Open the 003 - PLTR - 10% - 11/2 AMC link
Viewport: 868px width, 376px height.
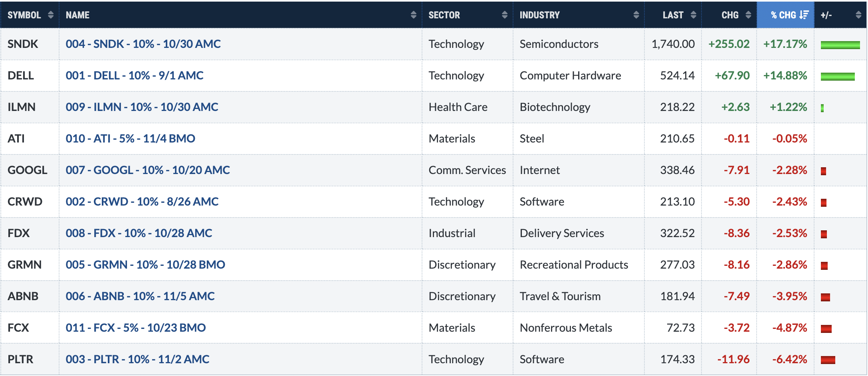point(137,359)
